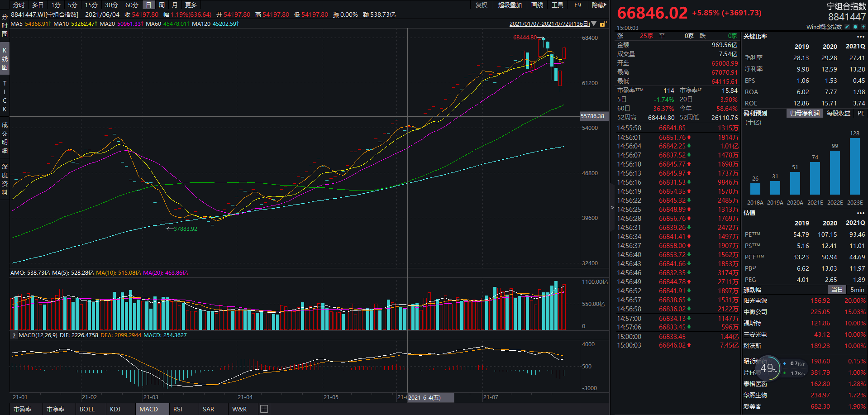
Task: Click the 2023E forecast bar labeled 128
Action: click(x=855, y=166)
